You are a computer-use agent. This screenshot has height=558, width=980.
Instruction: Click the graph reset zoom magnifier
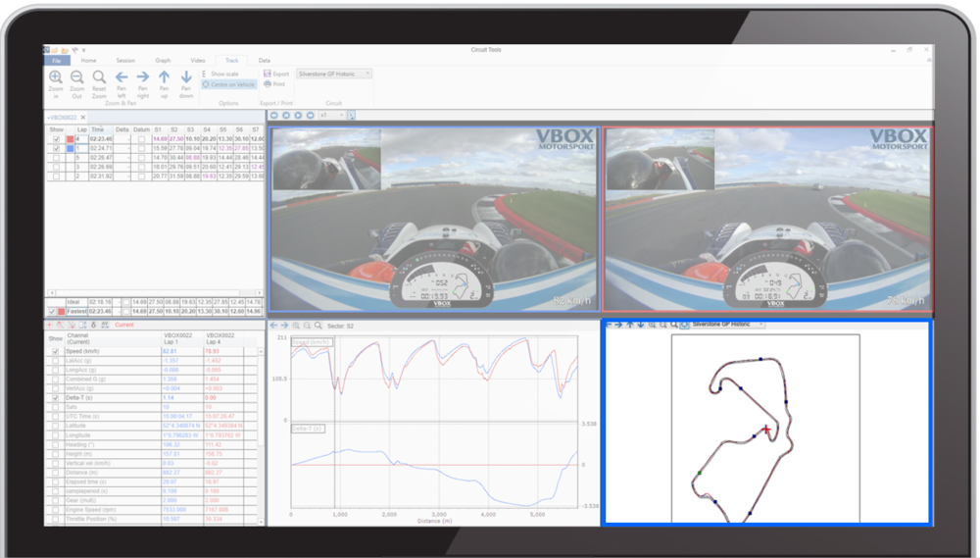[318, 326]
